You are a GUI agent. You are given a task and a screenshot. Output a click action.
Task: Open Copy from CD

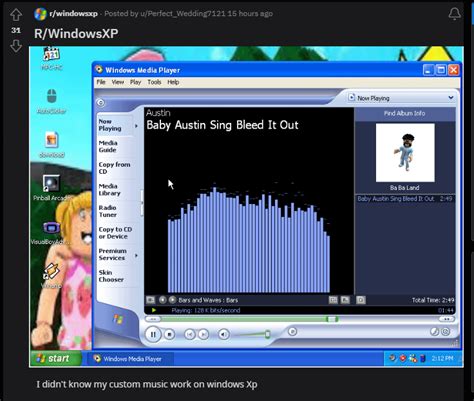coord(114,168)
